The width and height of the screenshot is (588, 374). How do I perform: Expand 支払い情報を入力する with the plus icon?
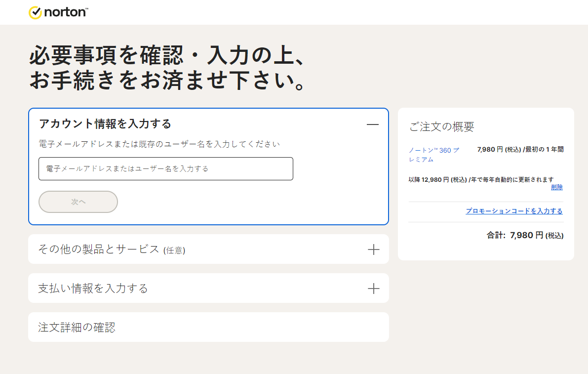pyautogui.click(x=374, y=289)
